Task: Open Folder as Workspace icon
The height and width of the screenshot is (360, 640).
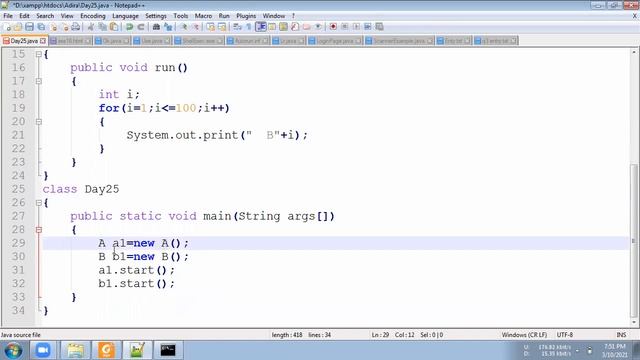Action: [x=306, y=27]
